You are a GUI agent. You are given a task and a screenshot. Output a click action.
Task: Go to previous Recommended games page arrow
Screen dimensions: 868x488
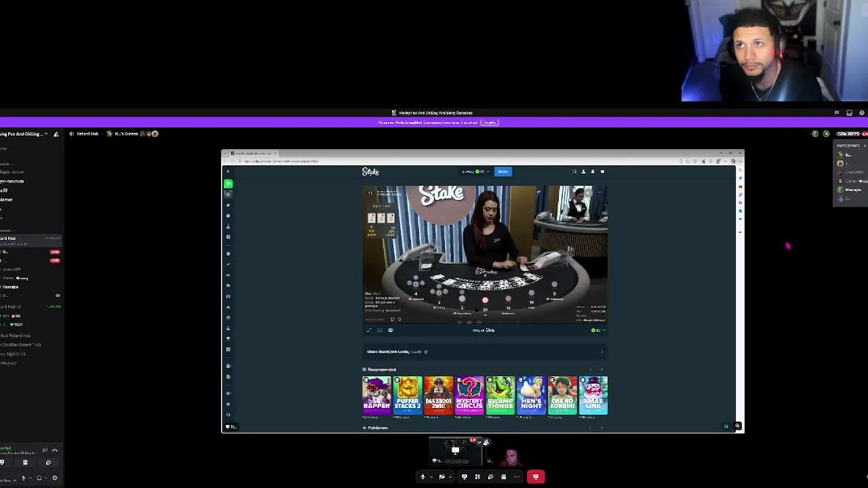[591, 369]
